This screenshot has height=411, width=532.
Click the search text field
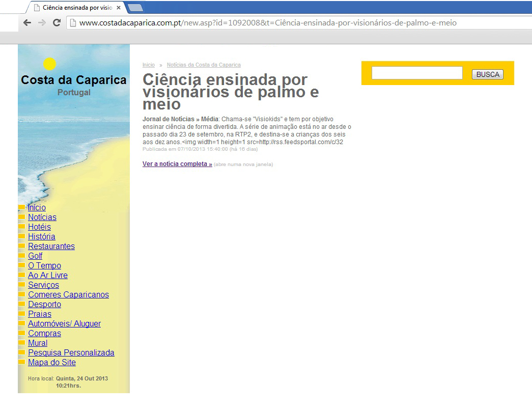(416, 73)
